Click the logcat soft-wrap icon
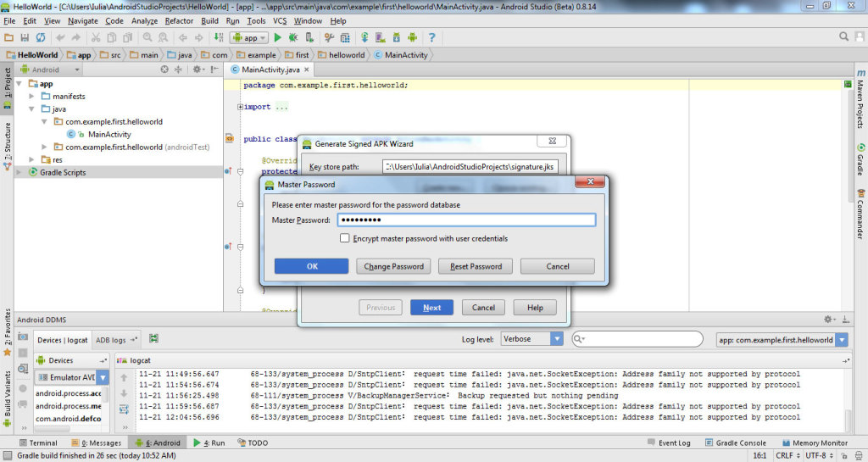The height and width of the screenshot is (462, 868). (x=124, y=409)
